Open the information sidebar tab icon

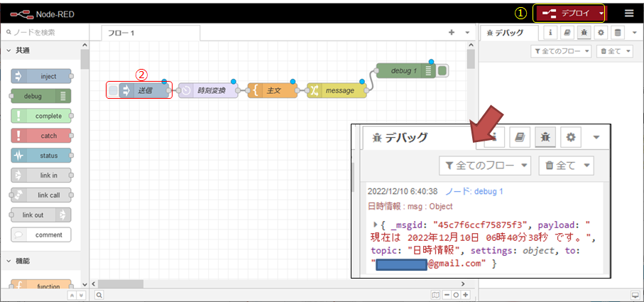click(550, 33)
